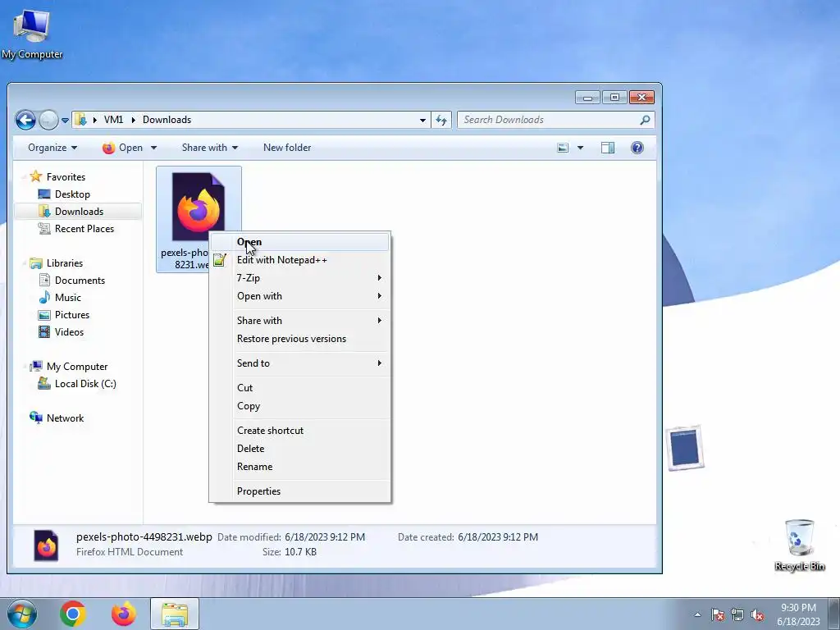
Task: Open the Documents library
Action: 80,281
